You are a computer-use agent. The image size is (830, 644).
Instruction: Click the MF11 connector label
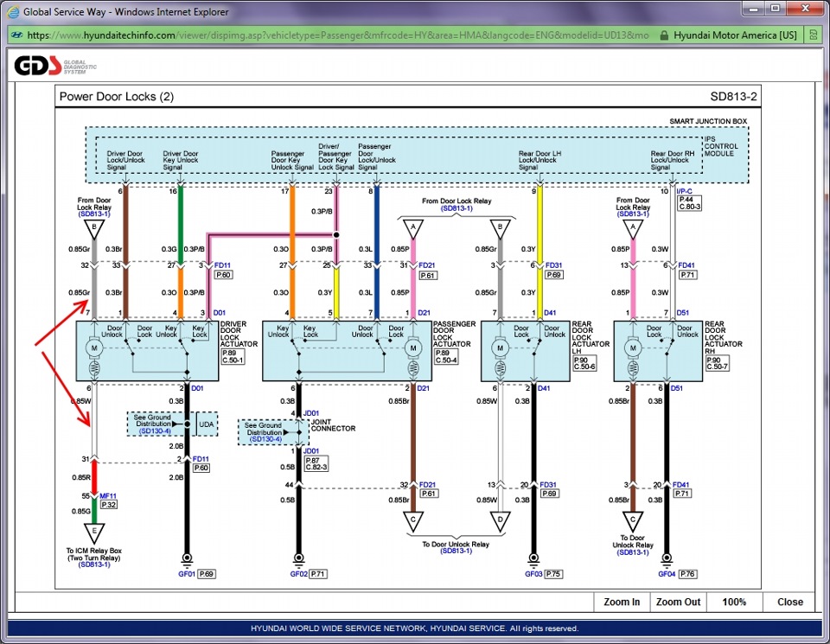108,496
